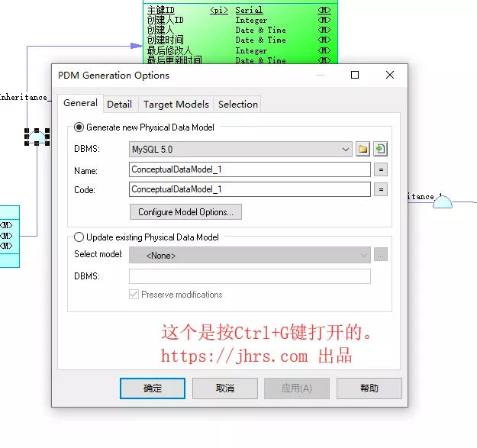
Task: Click the DBMS folder browse icon
Action: [x=363, y=149]
